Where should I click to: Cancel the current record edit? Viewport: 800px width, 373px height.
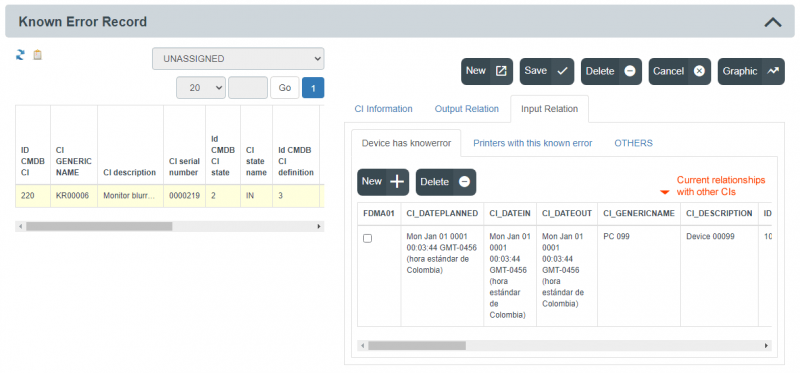[680, 71]
